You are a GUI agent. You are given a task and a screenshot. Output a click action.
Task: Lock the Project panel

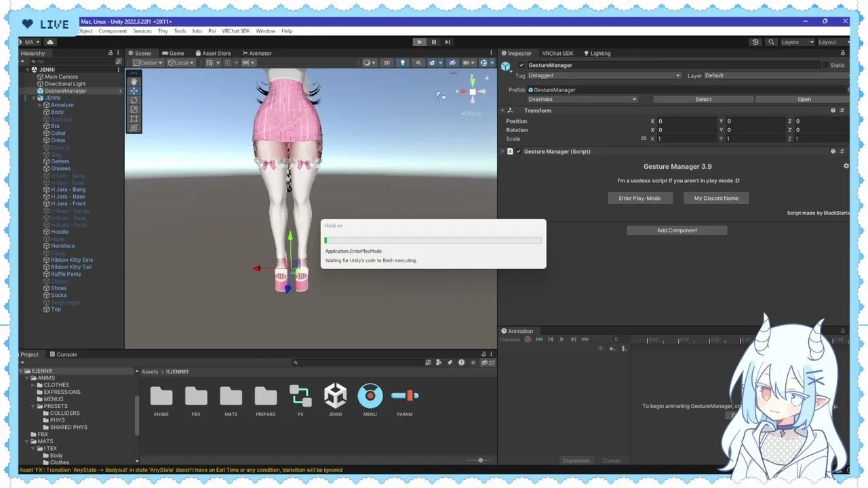(x=484, y=354)
